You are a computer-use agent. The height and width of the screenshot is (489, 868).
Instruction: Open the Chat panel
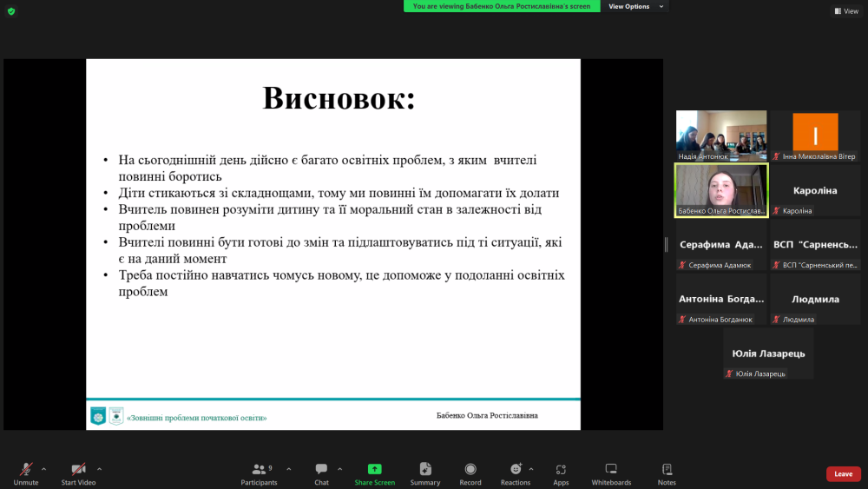pyautogui.click(x=321, y=470)
